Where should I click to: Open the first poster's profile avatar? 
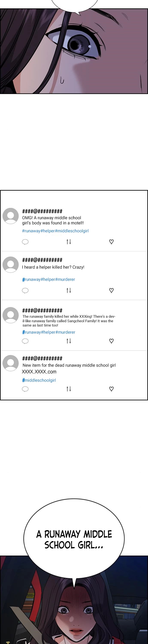11,216
